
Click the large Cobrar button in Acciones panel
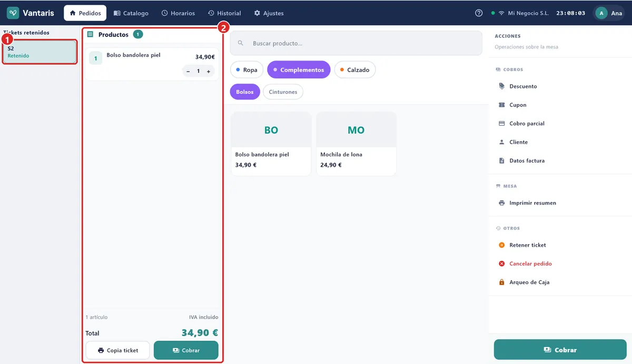click(x=560, y=350)
